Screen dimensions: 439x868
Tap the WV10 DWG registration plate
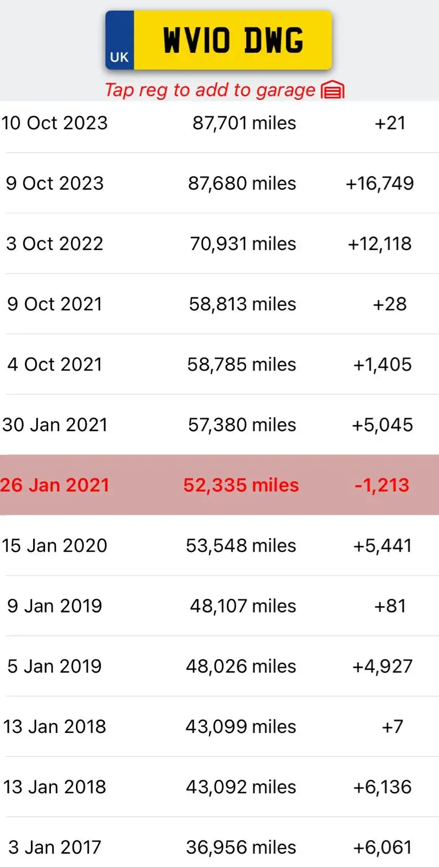218,40
